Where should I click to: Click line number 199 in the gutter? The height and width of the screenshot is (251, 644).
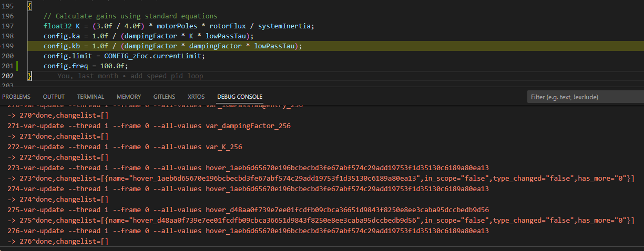pos(7,46)
